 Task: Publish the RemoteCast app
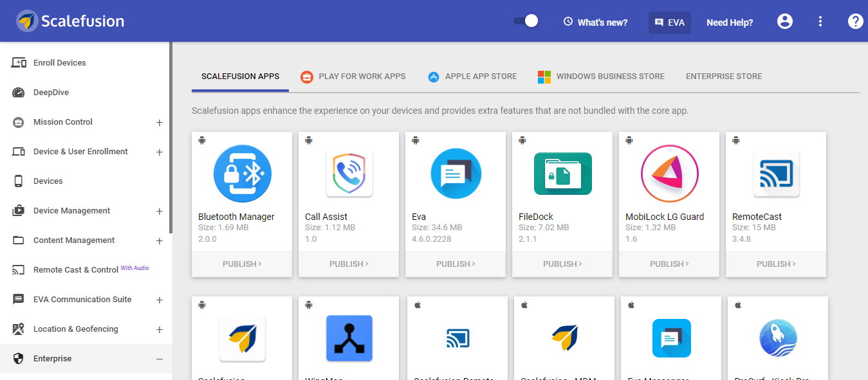(776, 264)
